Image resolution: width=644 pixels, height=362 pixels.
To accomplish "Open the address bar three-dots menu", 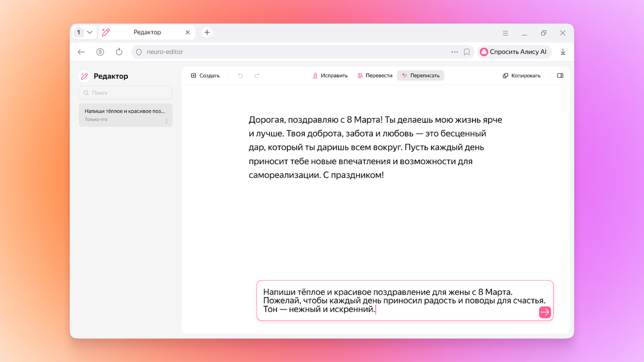I will (455, 52).
